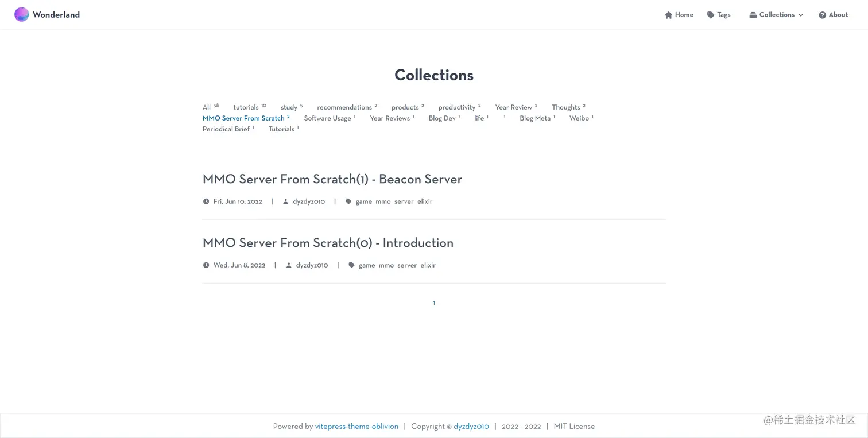Image resolution: width=868 pixels, height=438 pixels.
Task: Open the Collections nav menu
Action: pos(776,15)
